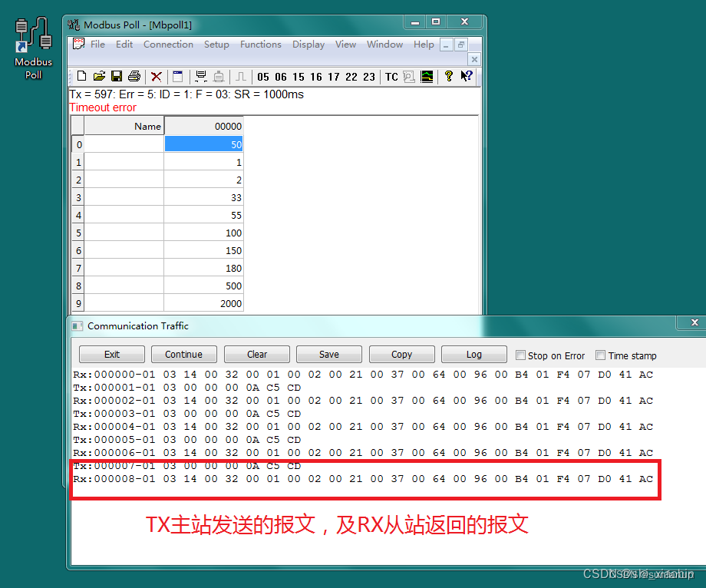The image size is (706, 588).
Task: Click row header number 2
Action: coord(78,180)
